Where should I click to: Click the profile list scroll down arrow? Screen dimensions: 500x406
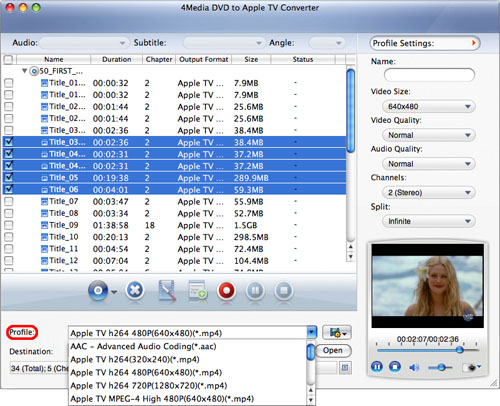[311, 400]
